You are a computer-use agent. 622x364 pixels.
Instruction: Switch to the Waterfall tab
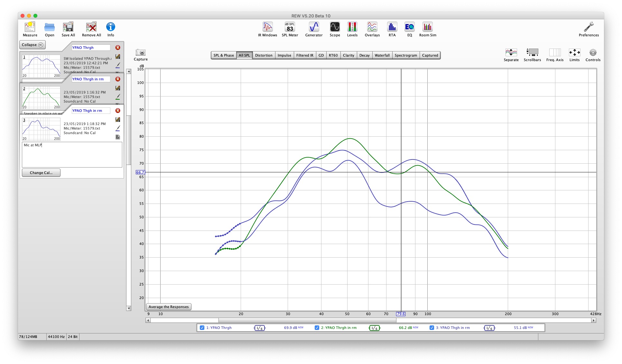[x=382, y=55]
